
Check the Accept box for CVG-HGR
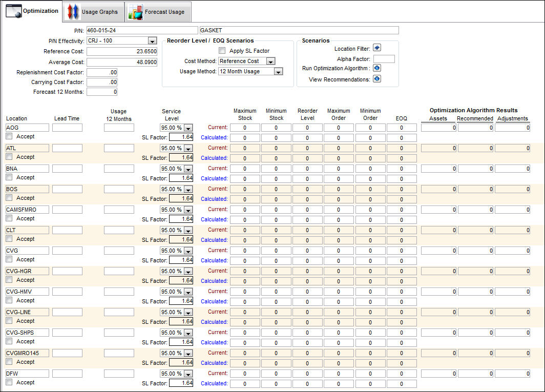9,280
